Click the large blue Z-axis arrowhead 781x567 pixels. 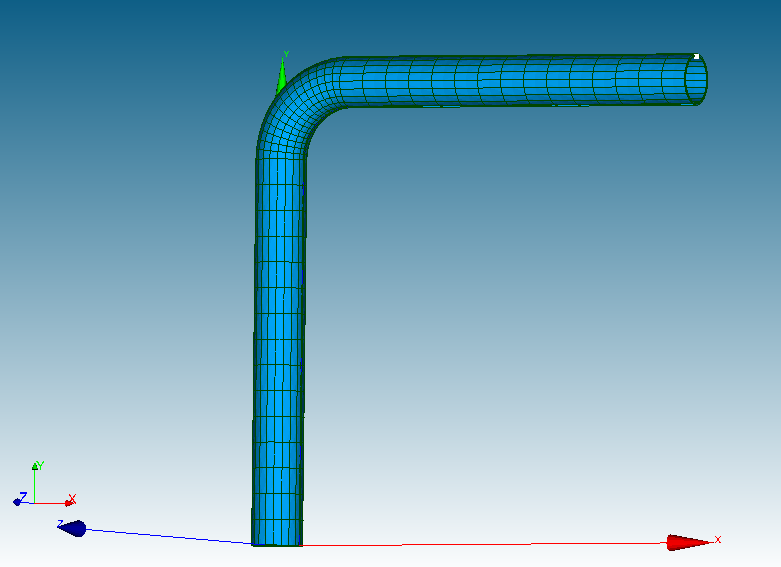pyautogui.click(x=74, y=528)
